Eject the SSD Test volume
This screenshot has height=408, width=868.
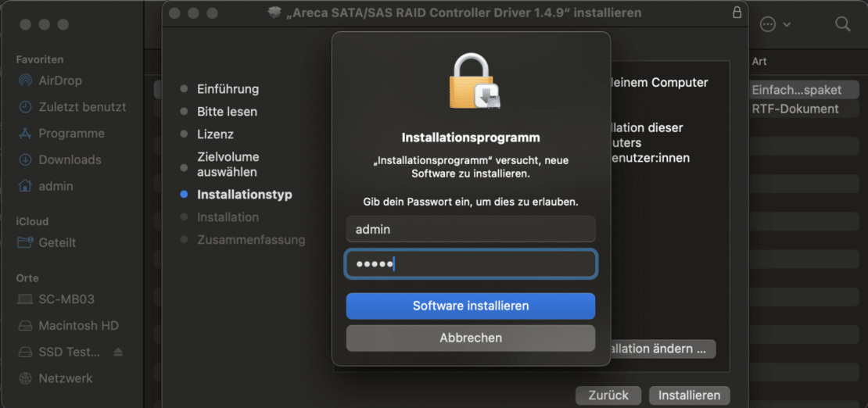tap(118, 352)
